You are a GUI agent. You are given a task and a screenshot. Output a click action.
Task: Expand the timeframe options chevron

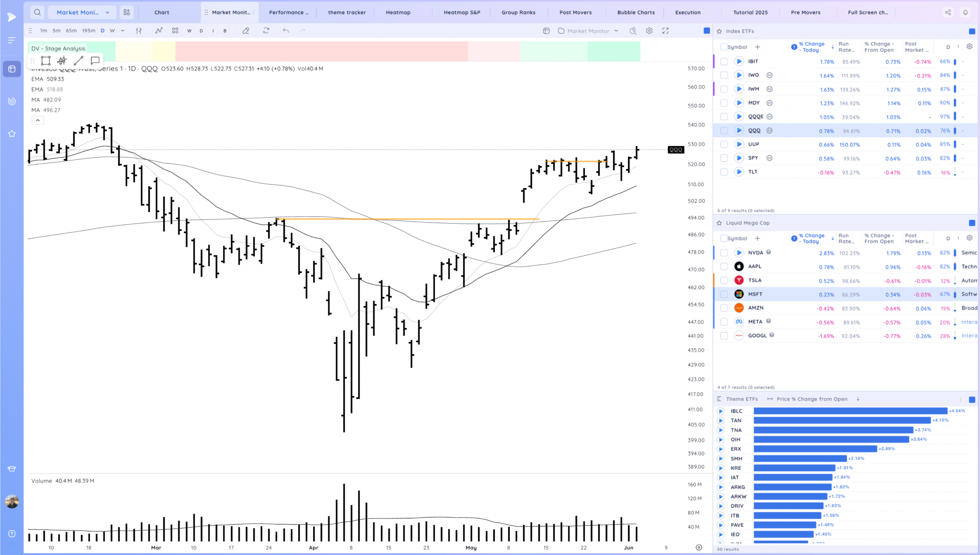(x=122, y=31)
